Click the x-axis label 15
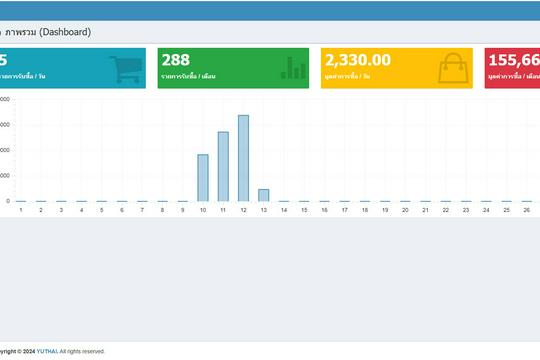 click(x=304, y=210)
